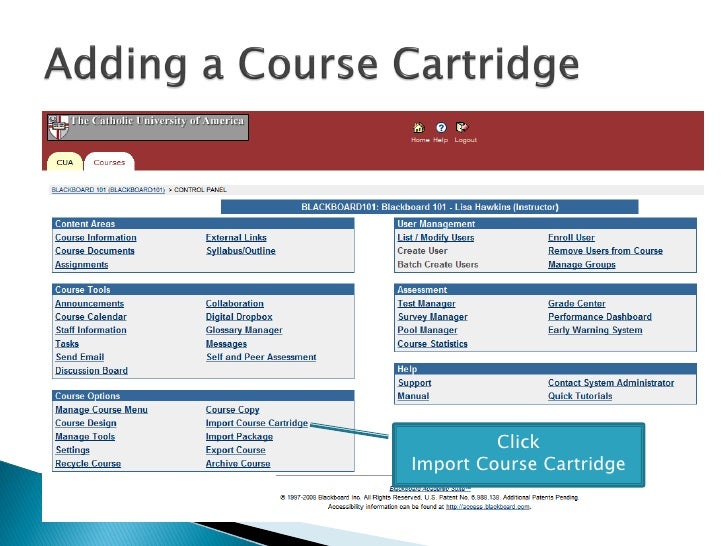Click Import Package link
The height and width of the screenshot is (546, 728).
pos(239,436)
